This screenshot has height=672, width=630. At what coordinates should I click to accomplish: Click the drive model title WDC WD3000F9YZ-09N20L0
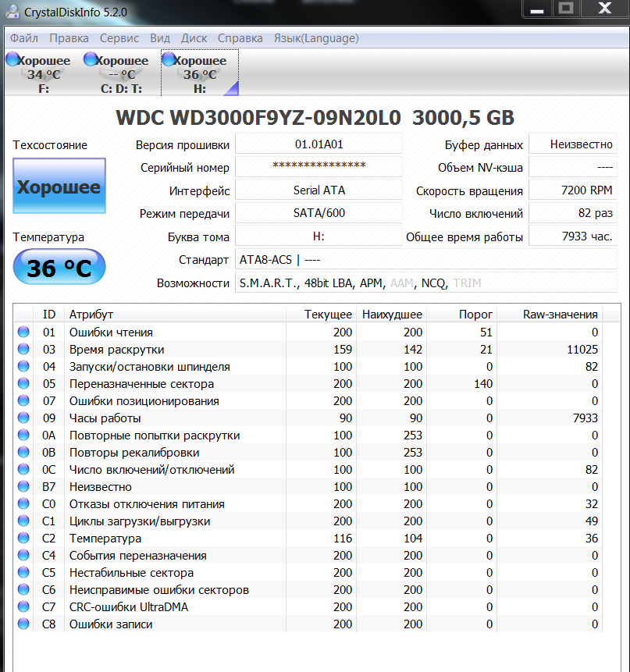pyautogui.click(x=258, y=117)
